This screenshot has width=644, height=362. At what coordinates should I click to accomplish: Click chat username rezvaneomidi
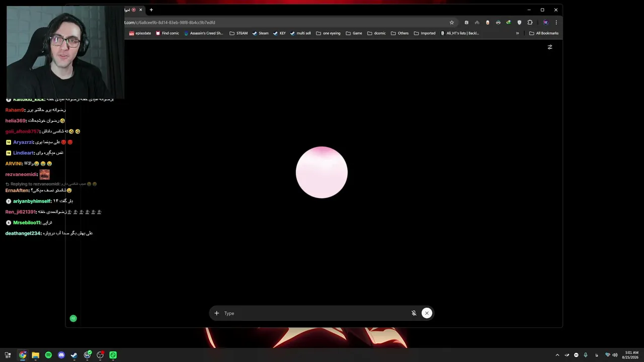(21, 174)
